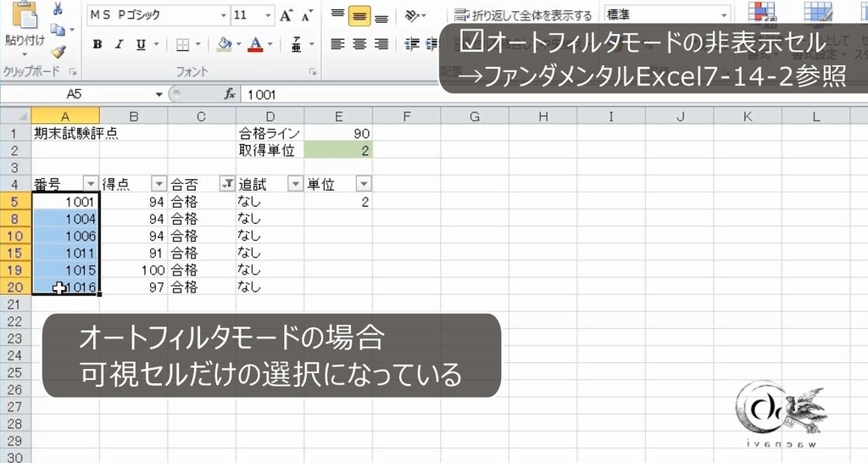The height and width of the screenshot is (463, 868).
Task: Select row 20 header
Action: coord(15,287)
